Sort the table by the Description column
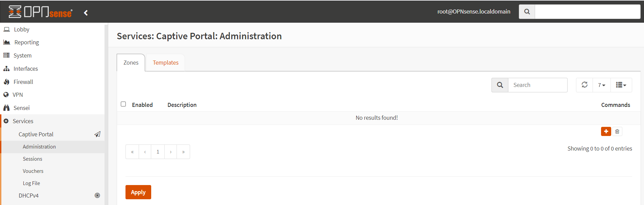 coord(182,105)
